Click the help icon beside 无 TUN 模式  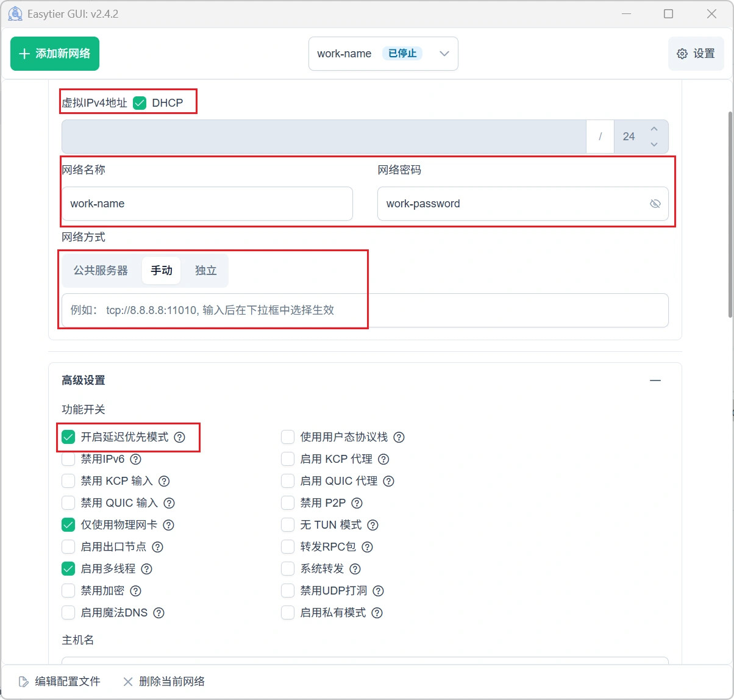tap(373, 525)
